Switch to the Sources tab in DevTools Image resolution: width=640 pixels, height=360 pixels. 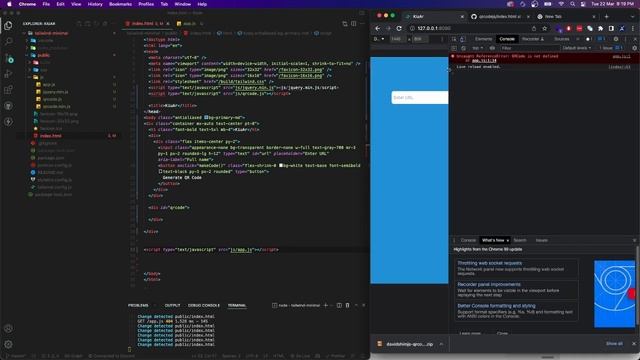tap(561, 39)
